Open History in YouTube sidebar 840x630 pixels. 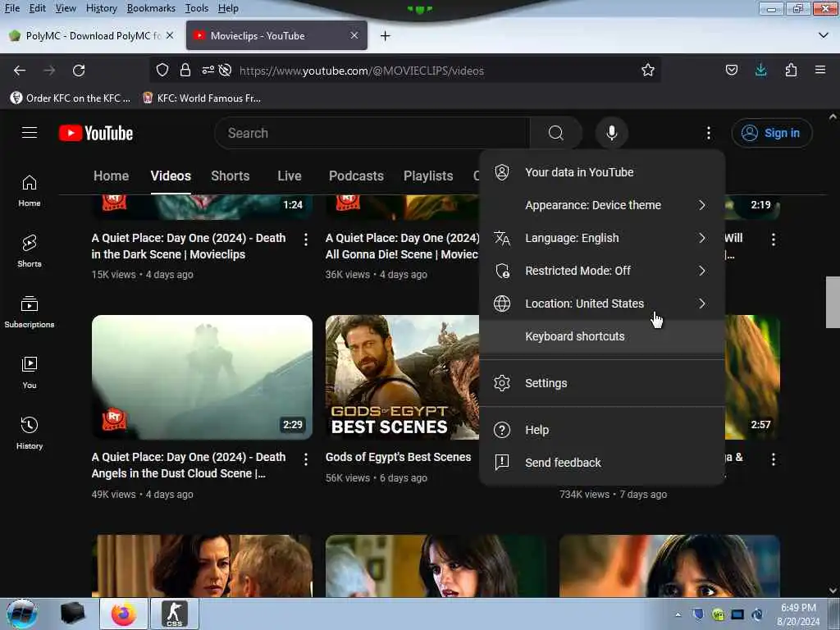coord(30,433)
